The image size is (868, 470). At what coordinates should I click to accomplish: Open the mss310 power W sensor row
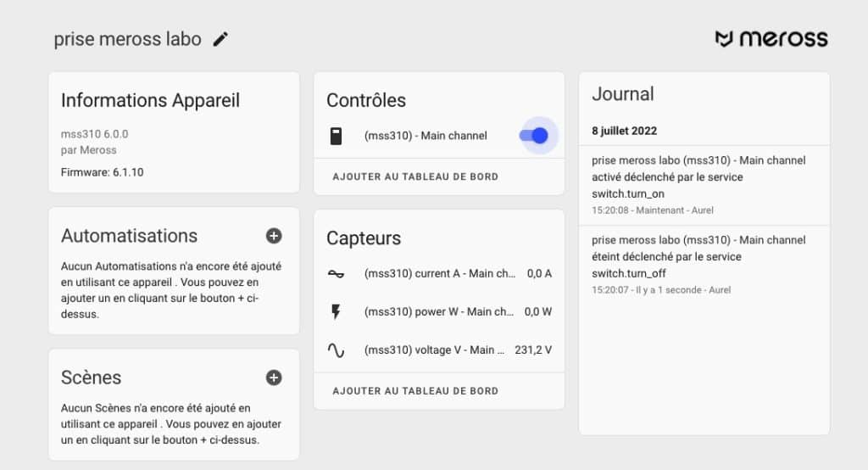[x=440, y=312]
